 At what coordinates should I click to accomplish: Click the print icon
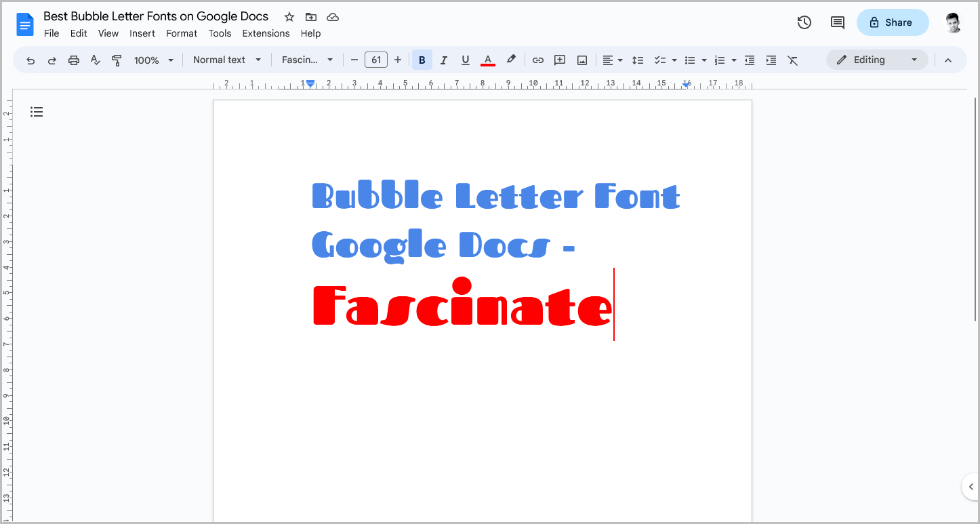(73, 60)
